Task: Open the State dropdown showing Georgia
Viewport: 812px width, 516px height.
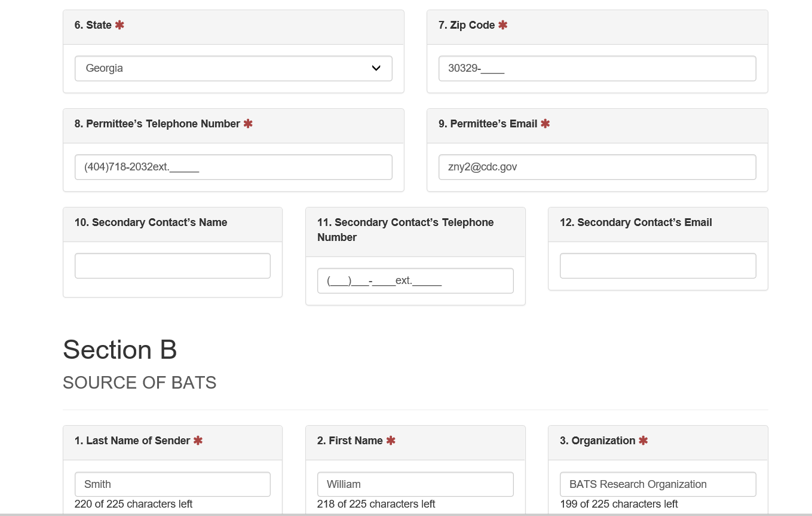Action: click(x=233, y=68)
